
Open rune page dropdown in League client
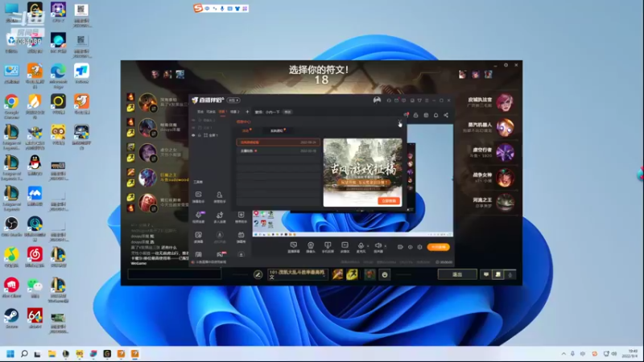click(297, 274)
